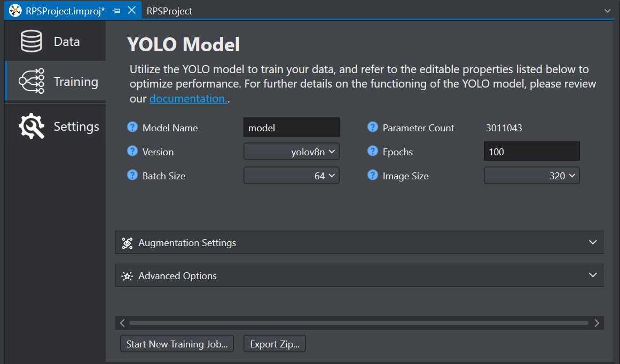This screenshot has height=364, width=620.
Task: Click the Data database icon in sidebar
Action: click(31, 41)
